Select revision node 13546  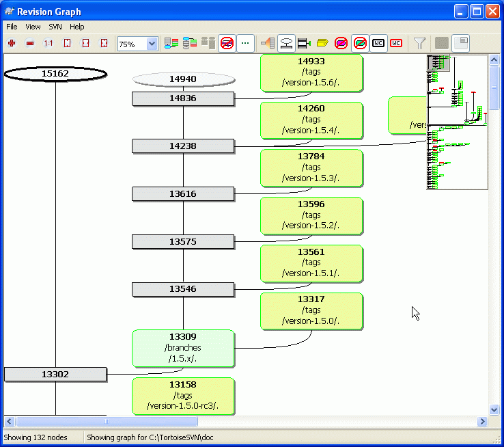(x=183, y=289)
